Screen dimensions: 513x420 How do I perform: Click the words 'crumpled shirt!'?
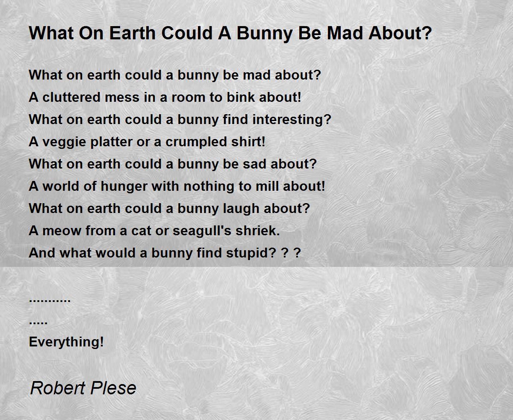[215, 142]
